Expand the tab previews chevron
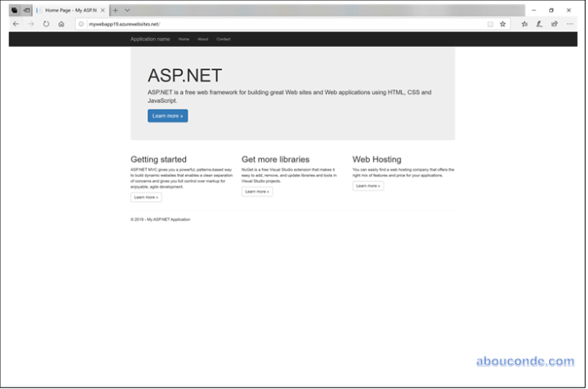The width and height of the screenshot is (588, 389). coord(127,10)
